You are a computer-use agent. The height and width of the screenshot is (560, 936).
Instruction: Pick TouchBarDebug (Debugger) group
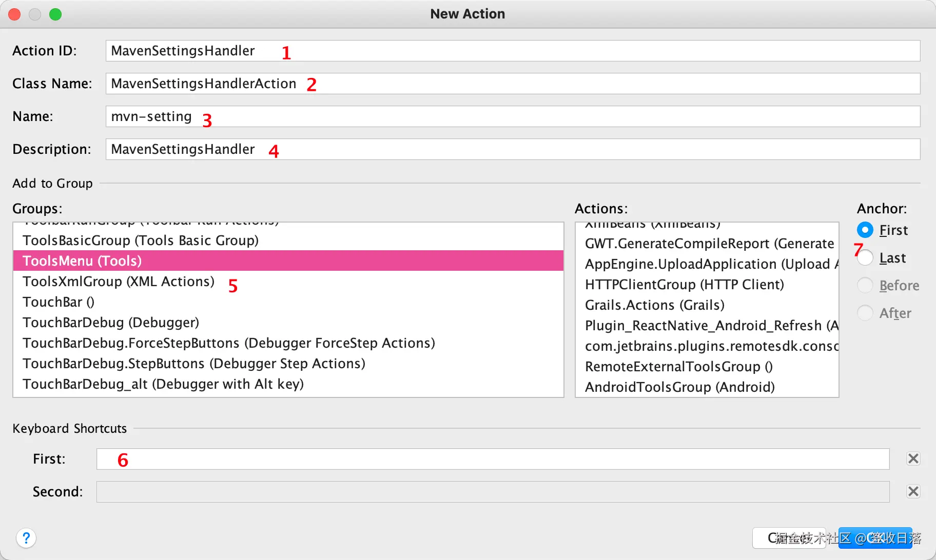coord(111,323)
